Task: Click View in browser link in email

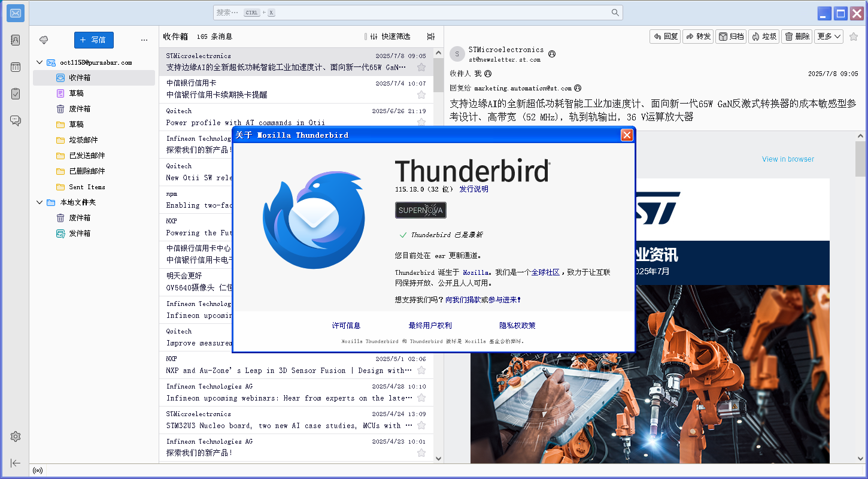Action: click(788, 159)
